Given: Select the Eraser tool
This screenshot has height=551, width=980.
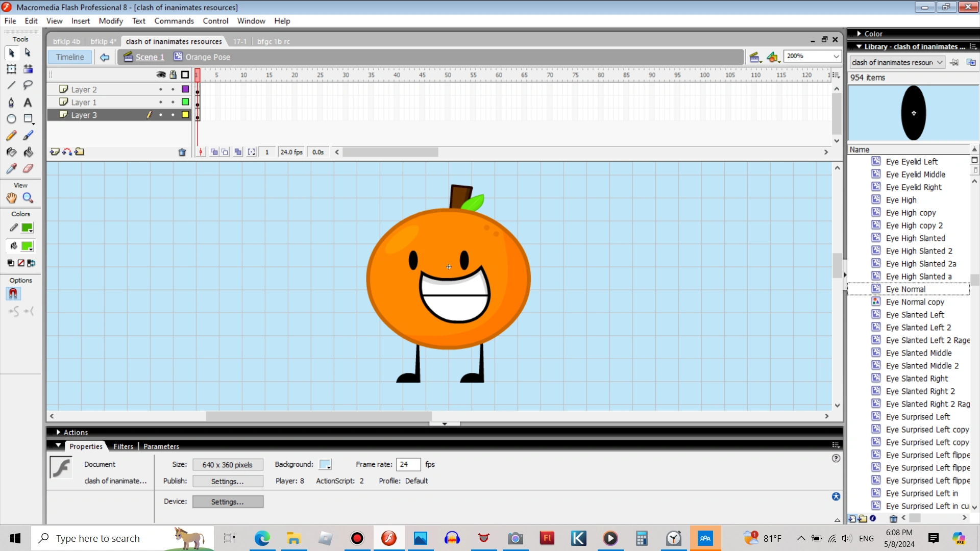Looking at the screenshot, I should click(x=28, y=168).
